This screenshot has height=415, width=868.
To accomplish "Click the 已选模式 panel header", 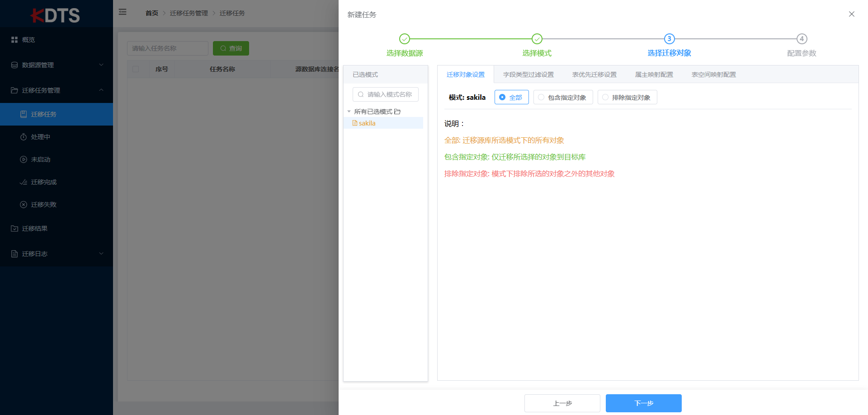I will pos(386,75).
